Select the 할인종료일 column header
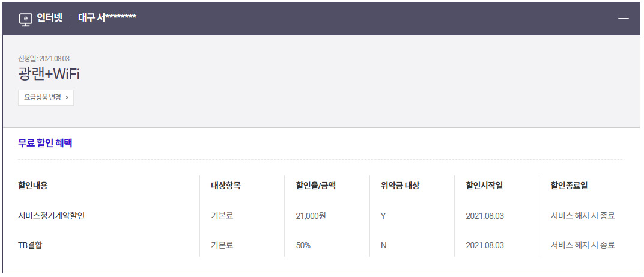The height and width of the screenshot is (277, 644). [570, 185]
